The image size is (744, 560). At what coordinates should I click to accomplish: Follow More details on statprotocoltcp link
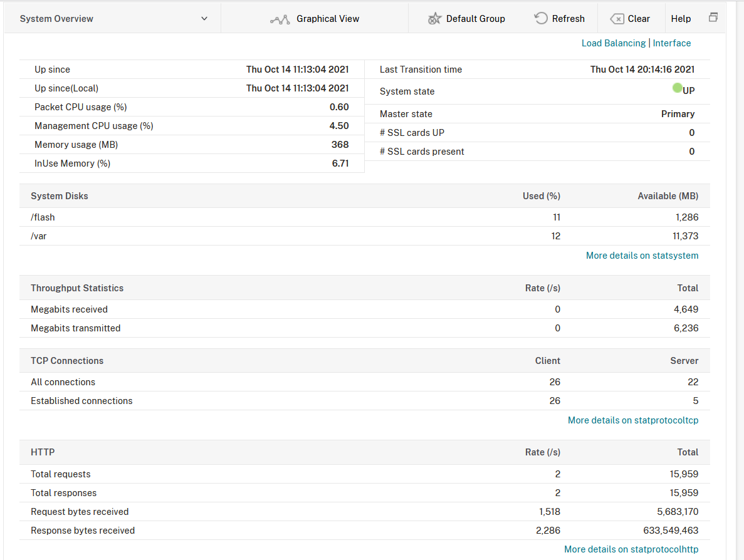click(x=633, y=420)
